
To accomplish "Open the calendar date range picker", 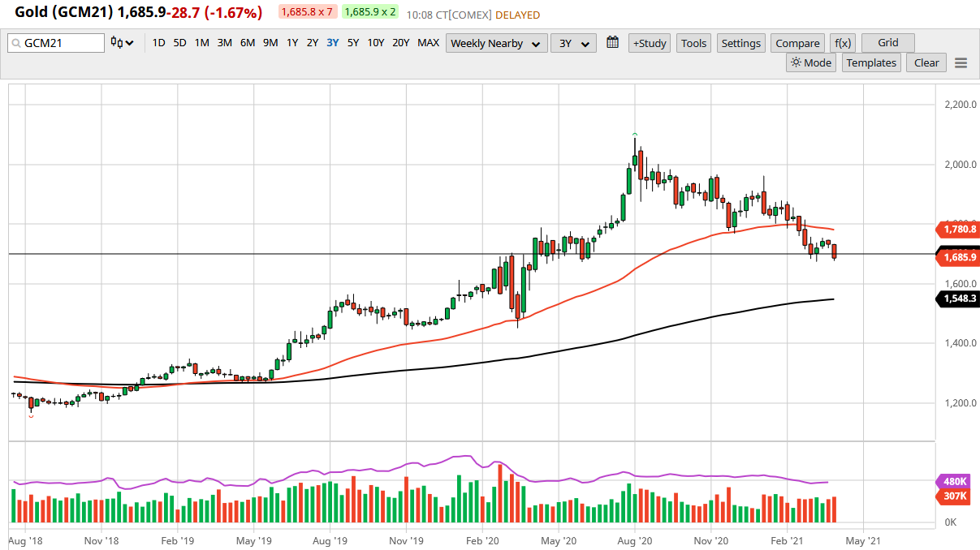I will pos(613,43).
